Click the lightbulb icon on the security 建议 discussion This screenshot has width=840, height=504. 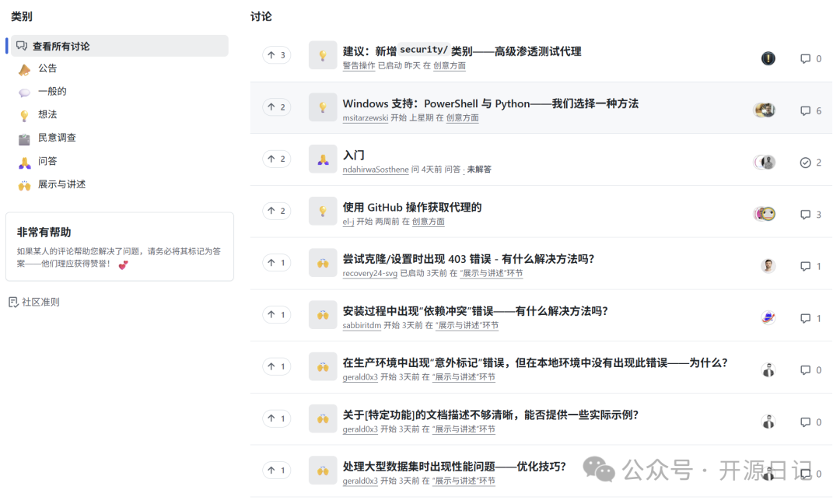(x=323, y=55)
